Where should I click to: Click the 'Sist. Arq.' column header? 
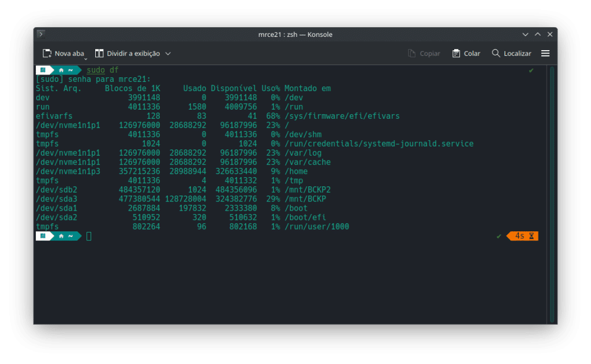click(58, 88)
